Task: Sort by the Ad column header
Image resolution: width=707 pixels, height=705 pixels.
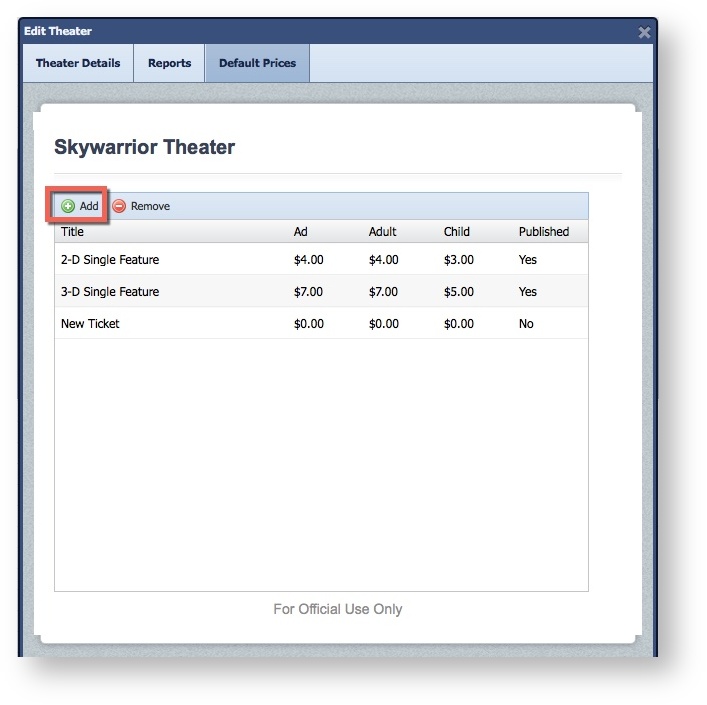Action: tap(301, 232)
